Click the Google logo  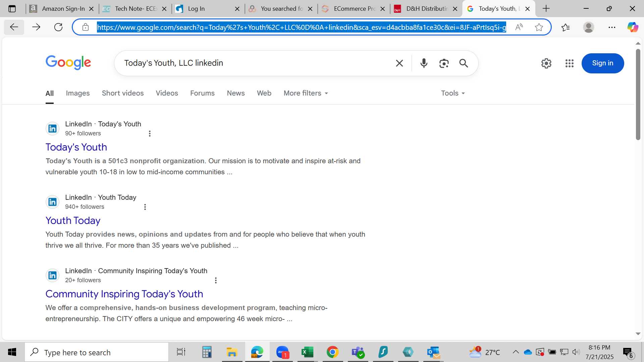pos(68,63)
